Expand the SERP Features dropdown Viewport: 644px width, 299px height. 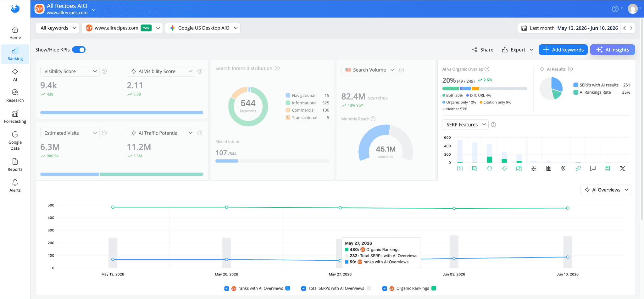(x=465, y=125)
